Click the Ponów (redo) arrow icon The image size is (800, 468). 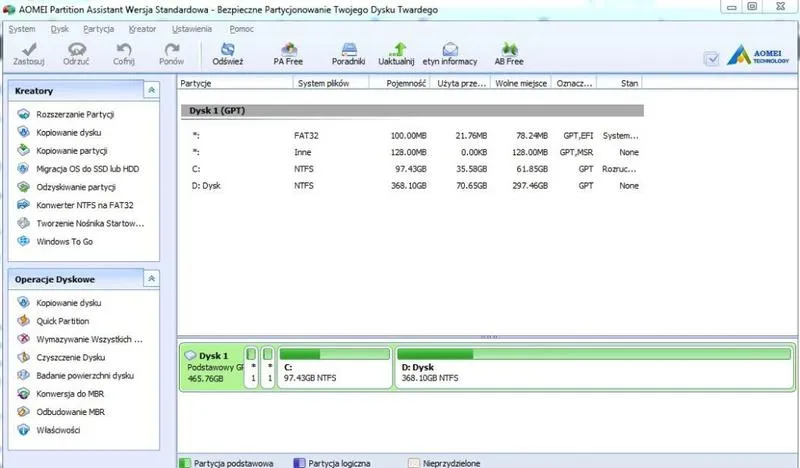[x=171, y=49]
